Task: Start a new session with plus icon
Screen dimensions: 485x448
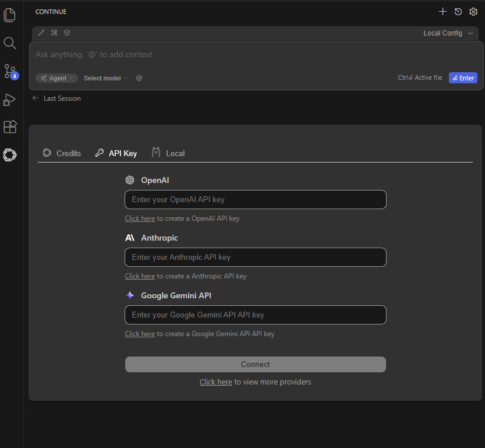Action: click(x=442, y=12)
